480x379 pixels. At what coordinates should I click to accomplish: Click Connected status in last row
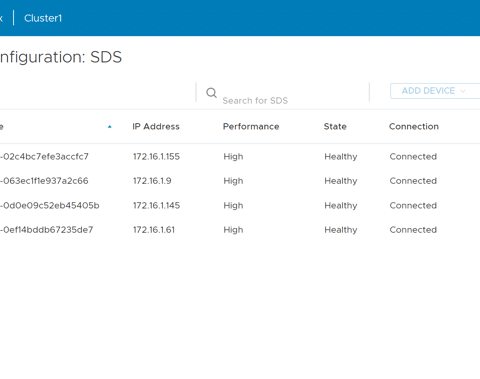(x=413, y=230)
